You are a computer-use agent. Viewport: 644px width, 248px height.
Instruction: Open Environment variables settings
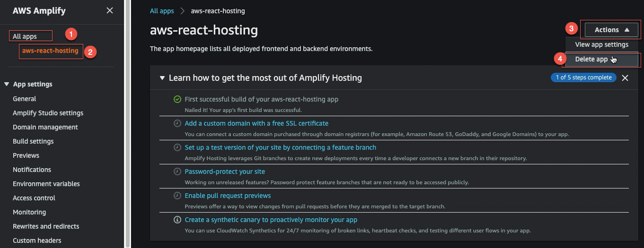pos(46,184)
